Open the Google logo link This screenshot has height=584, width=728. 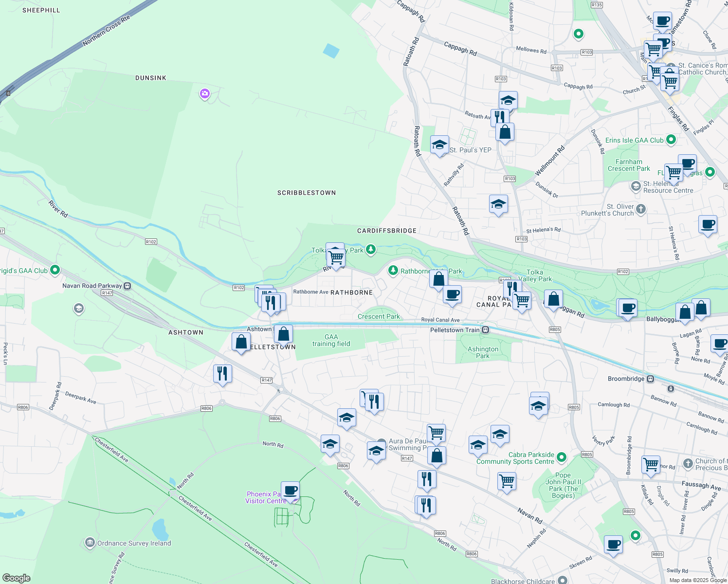[x=17, y=578]
